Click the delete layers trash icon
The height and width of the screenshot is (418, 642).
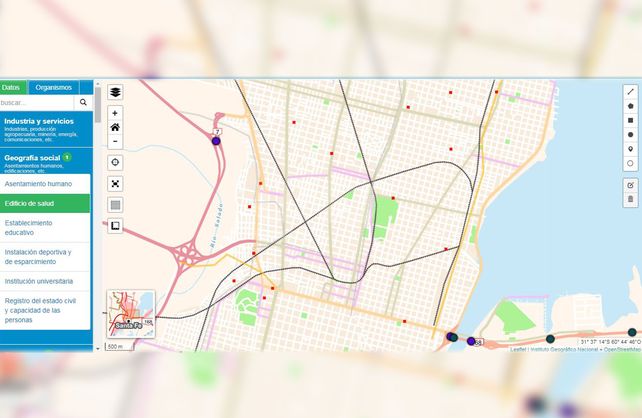click(631, 199)
